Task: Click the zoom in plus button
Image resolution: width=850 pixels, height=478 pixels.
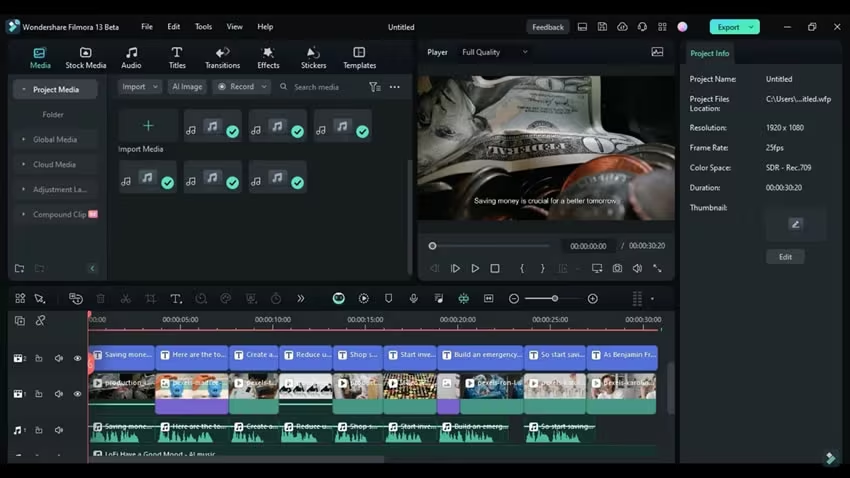Action: pyautogui.click(x=593, y=299)
